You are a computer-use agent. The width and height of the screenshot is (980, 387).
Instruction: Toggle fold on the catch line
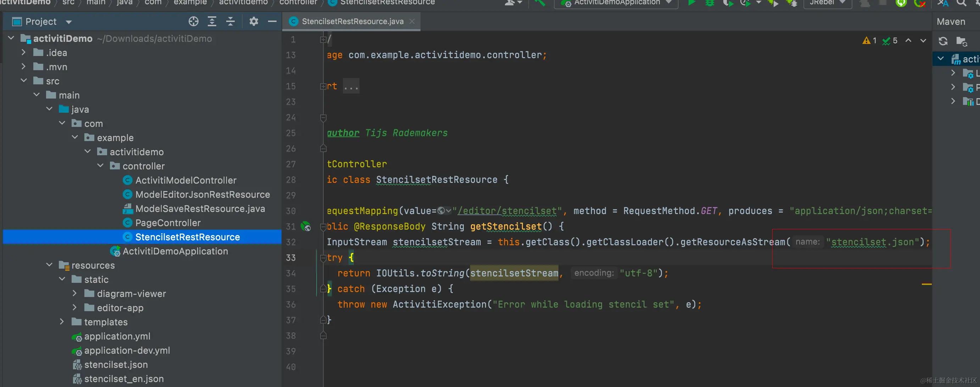[323, 289]
